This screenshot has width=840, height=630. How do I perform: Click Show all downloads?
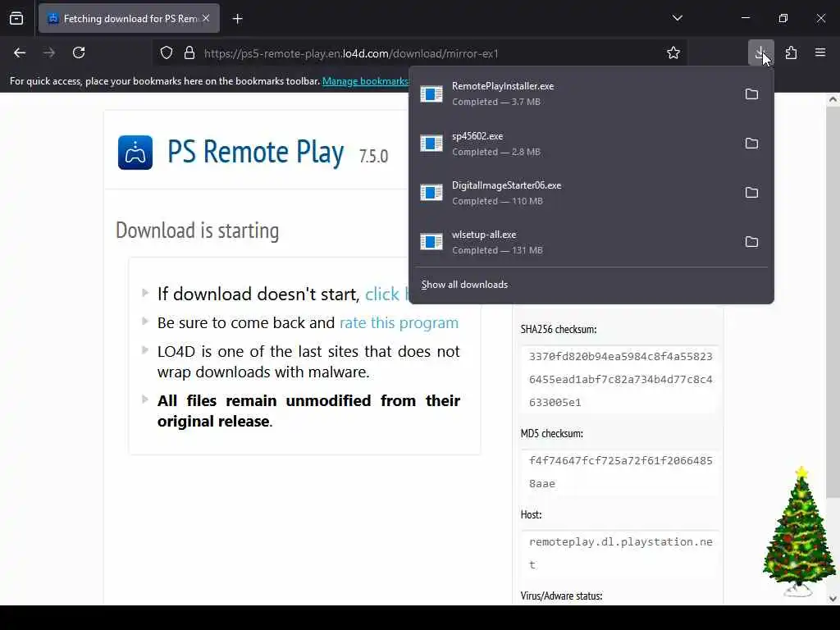point(464,285)
